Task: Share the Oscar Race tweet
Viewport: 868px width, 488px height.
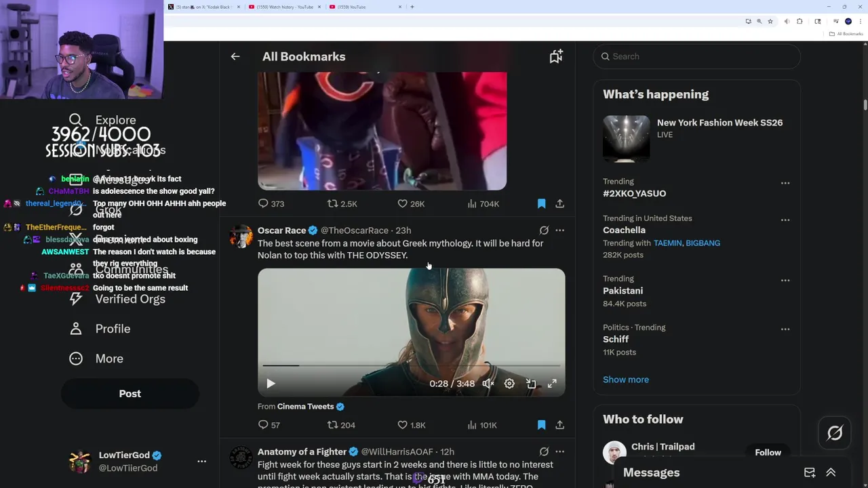Action: (559, 425)
